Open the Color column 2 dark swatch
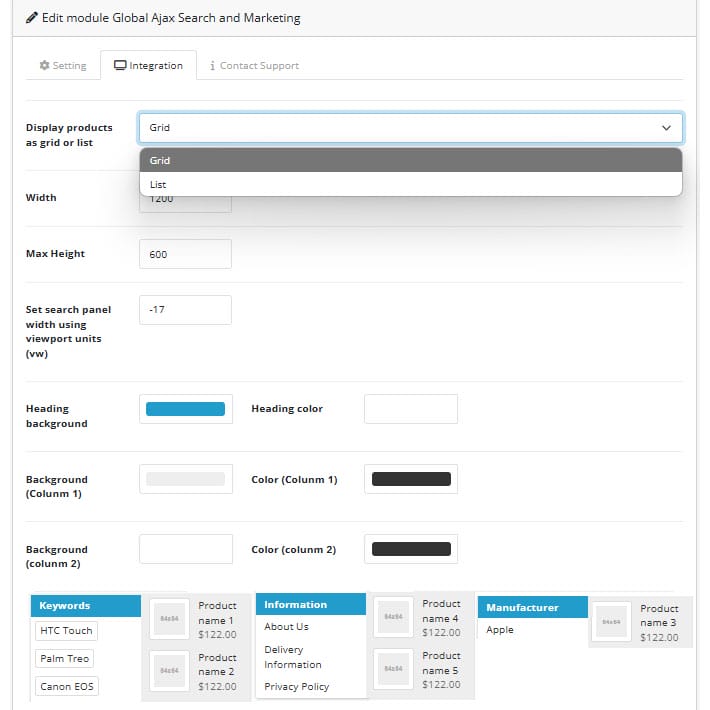Screen dimensions: 710x710 (410, 549)
